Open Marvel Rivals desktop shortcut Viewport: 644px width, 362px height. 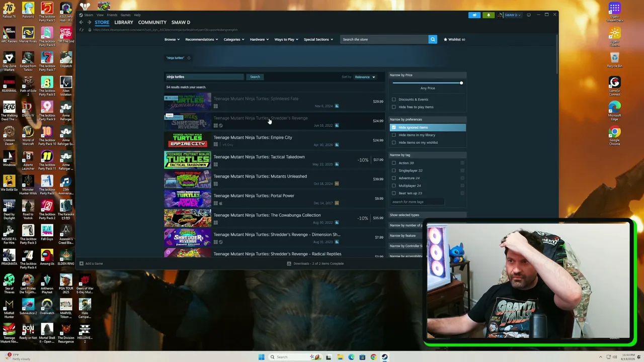28,35
